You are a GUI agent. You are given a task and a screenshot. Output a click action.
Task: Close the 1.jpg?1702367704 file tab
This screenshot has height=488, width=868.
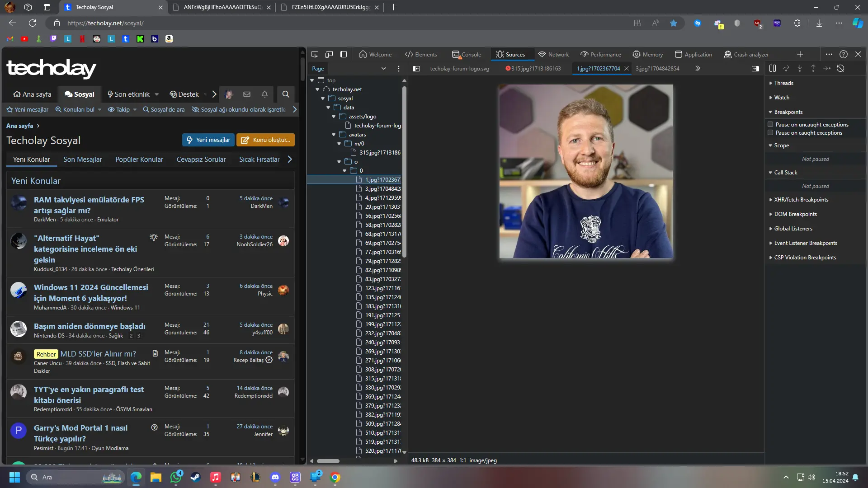[x=626, y=69]
